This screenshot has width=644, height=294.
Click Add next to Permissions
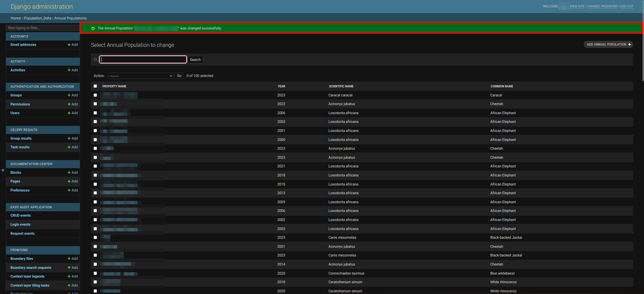point(73,104)
